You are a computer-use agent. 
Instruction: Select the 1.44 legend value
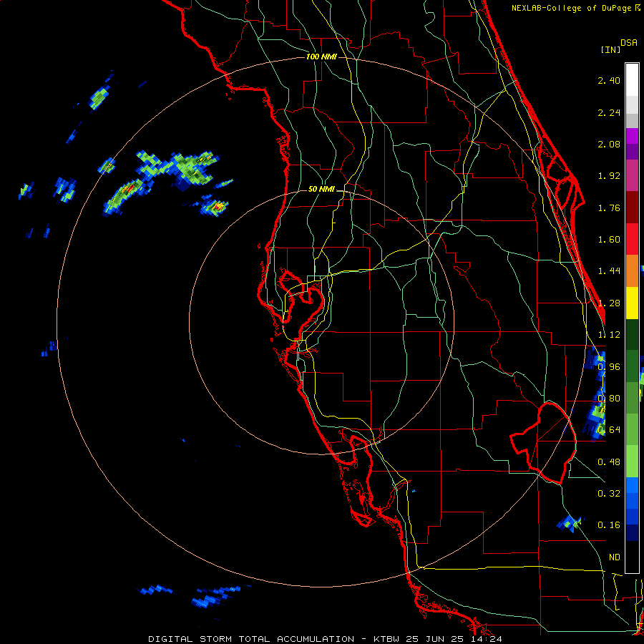click(609, 270)
